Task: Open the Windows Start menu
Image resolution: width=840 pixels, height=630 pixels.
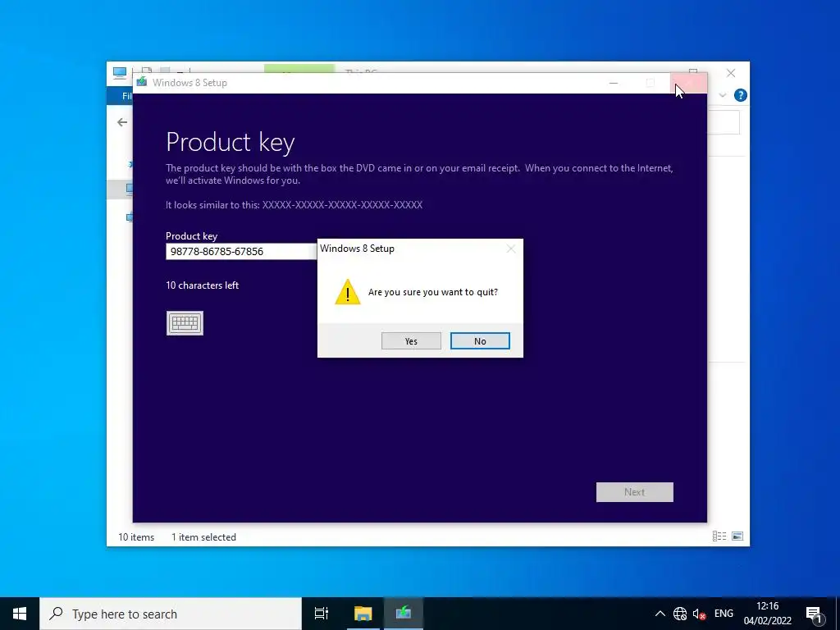Action: tap(20, 614)
